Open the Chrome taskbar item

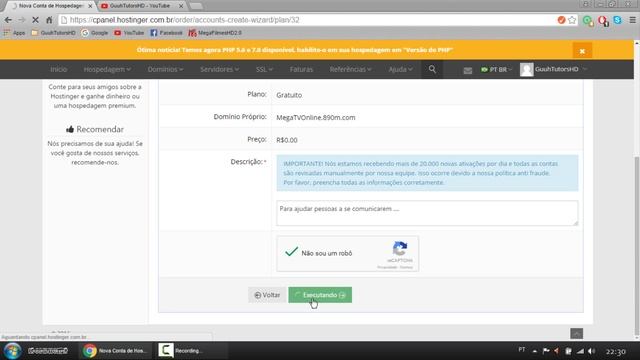(115, 351)
